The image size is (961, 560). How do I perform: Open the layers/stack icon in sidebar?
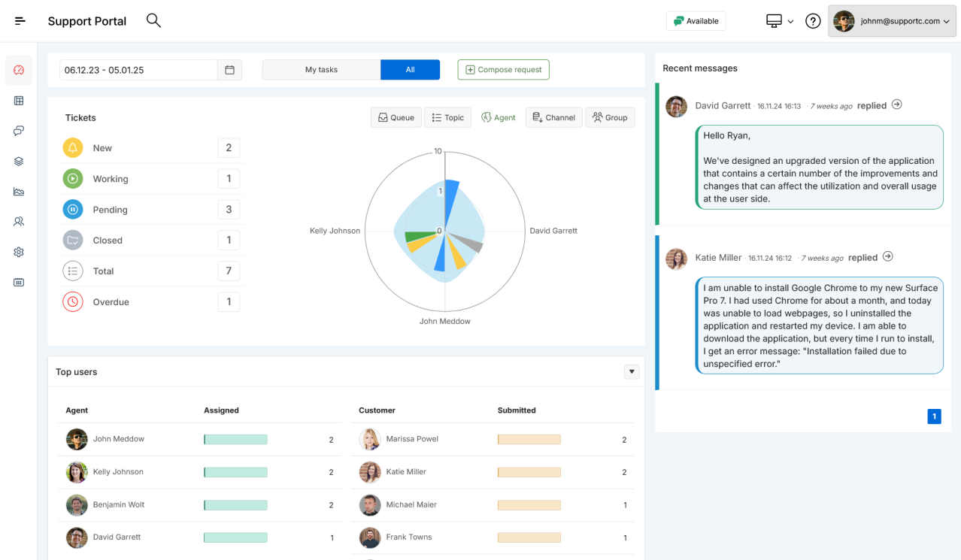tap(19, 161)
